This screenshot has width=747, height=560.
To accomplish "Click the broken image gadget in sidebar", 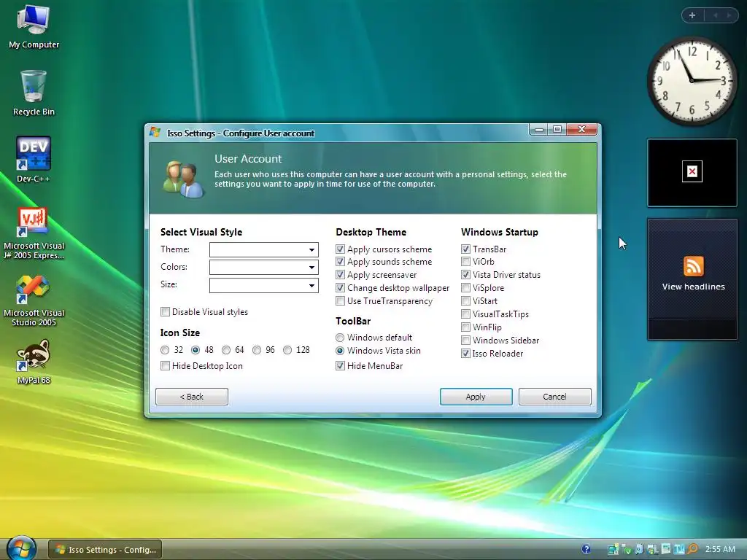I will 692,172.
